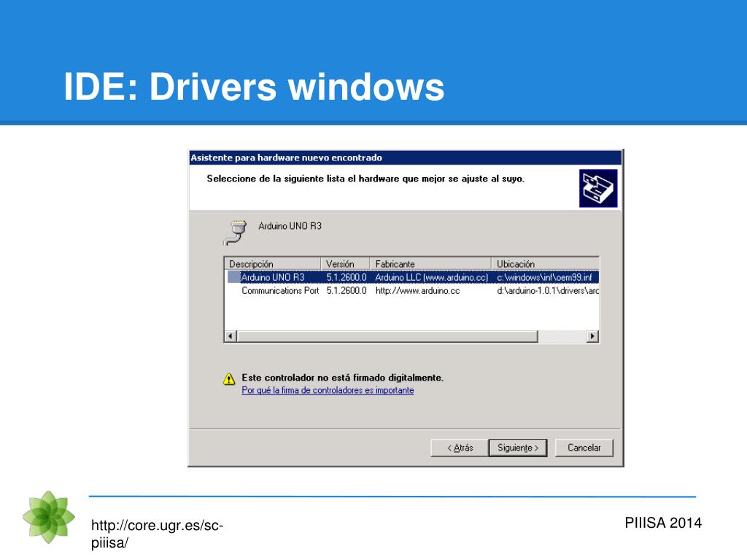Screen dimensions: 747x560
Task: Click the http://www.arduino.cc manufacturer cell
Action: [417, 290]
